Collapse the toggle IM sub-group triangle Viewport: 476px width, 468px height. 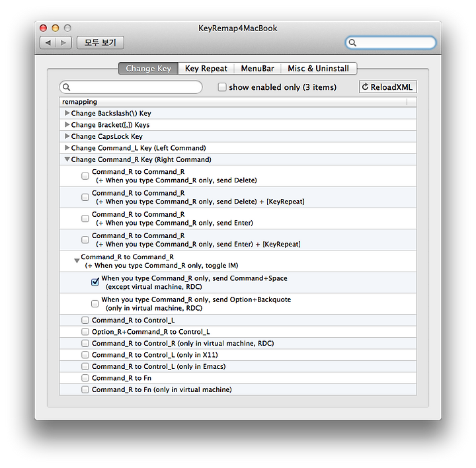click(77, 261)
